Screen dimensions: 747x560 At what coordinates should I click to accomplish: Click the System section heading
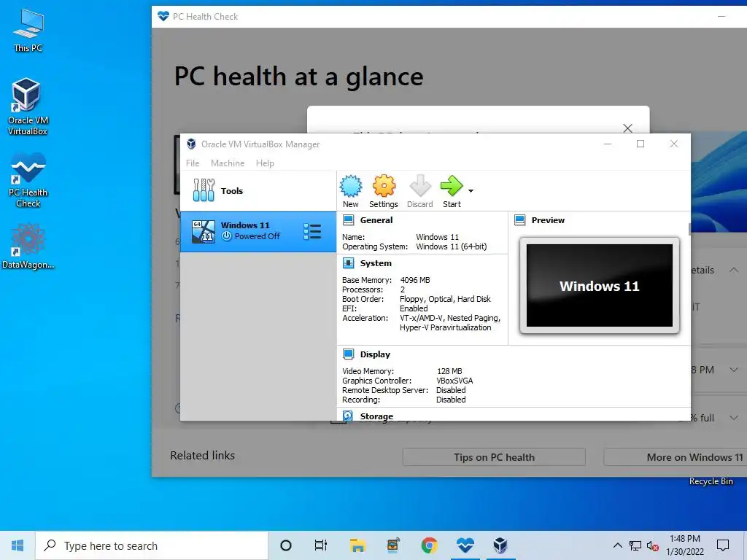pyautogui.click(x=376, y=263)
